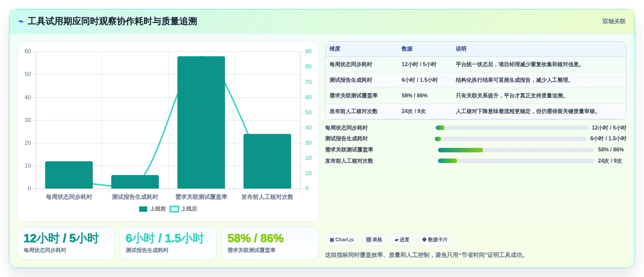Select the 进度 tag chip
This screenshot has height=277, width=644.
tap(402, 239)
